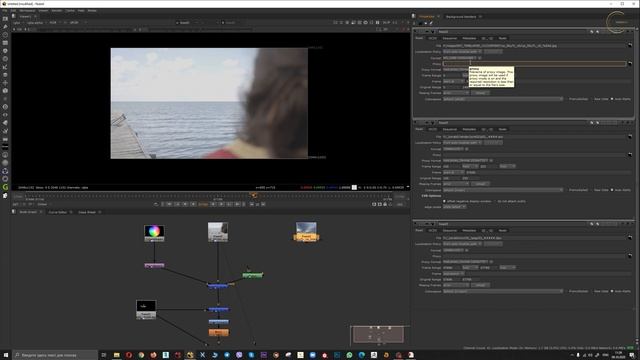Enable offset negative display window checkbox
This screenshot has height=360, width=640.
point(444,201)
